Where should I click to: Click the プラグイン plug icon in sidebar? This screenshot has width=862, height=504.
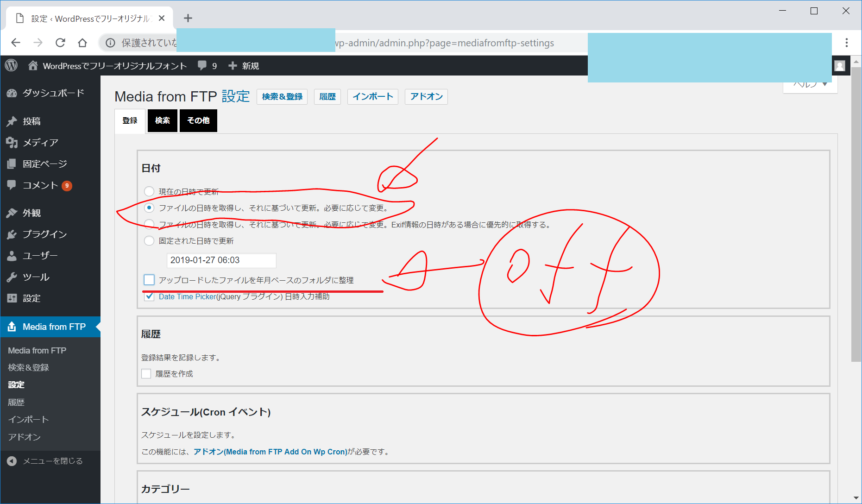12,234
